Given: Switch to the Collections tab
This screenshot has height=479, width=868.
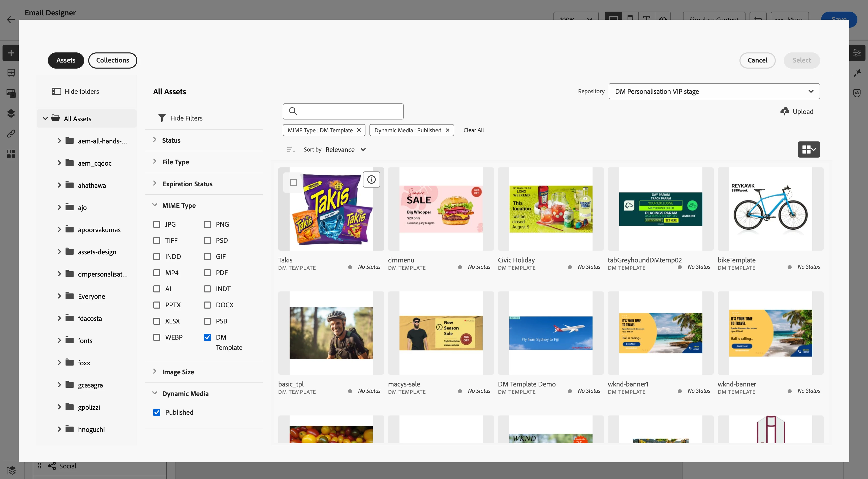Looking at the screenshot, I should click(x=113, y=60).
